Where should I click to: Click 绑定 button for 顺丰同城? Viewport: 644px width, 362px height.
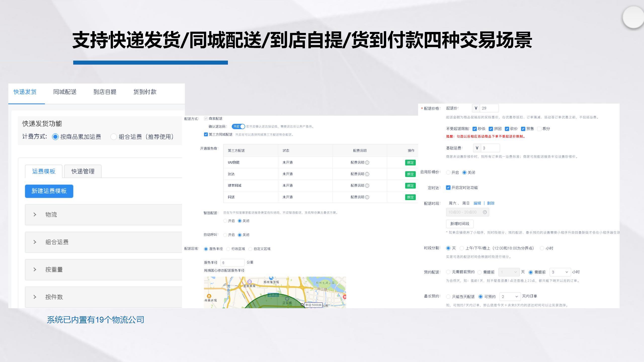410,186
